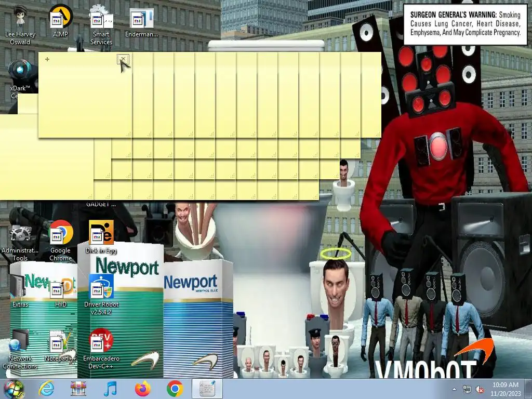Open the Notepad++ desktop shortcut
Viewport: 532px width, 399px height.
click(60, 345)
